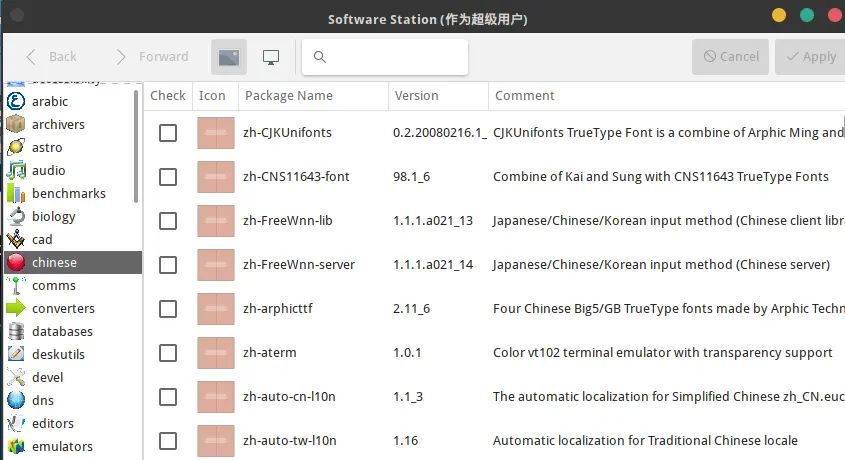Screen dimensions: 845x460
Task: Click the zh-arphicttf package icon
Action: [215, 309]
